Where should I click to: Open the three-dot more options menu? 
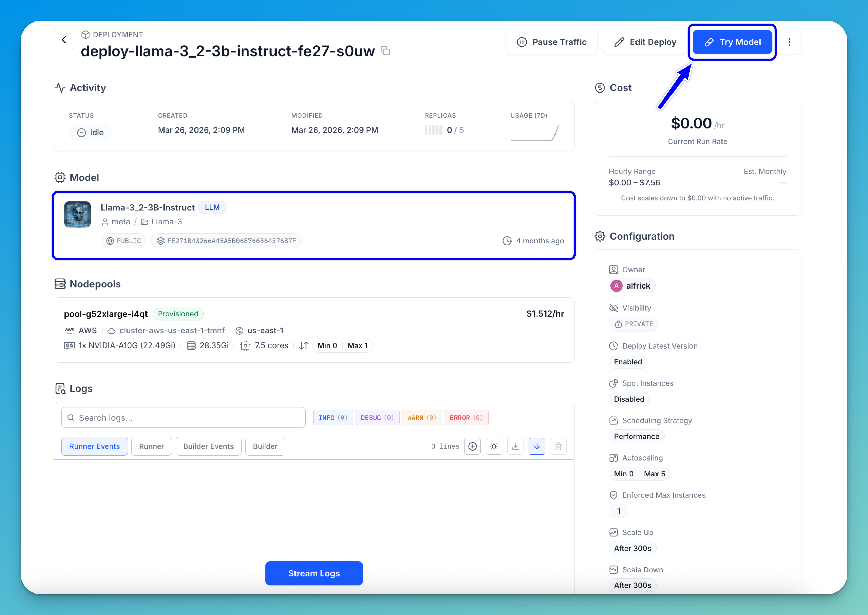coord(789,42)
